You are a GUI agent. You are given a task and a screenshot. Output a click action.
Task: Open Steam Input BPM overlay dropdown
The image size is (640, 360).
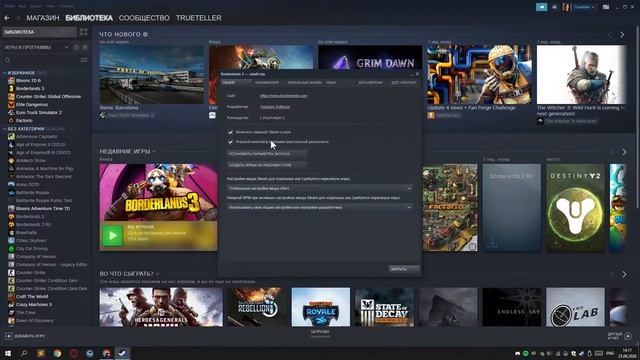click(320, 207)
